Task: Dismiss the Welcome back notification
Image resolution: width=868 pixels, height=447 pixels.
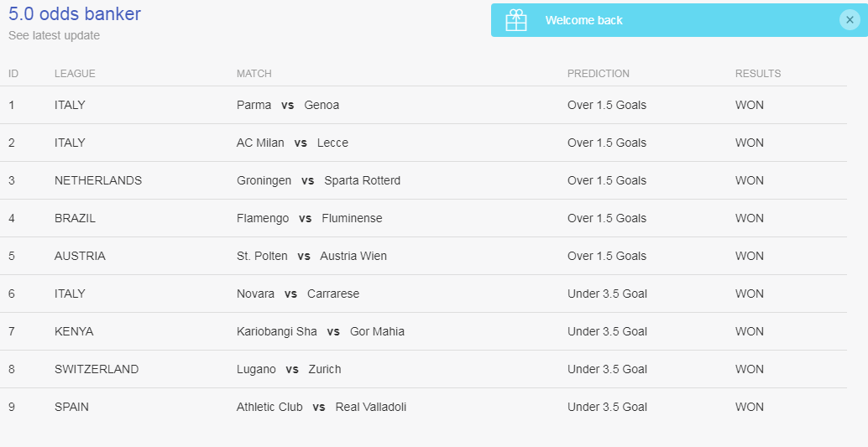Action: point(850,20)
